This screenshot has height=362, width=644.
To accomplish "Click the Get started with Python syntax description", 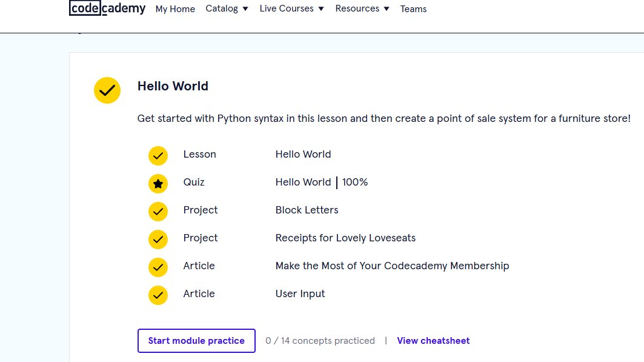I will click(383, 118).
